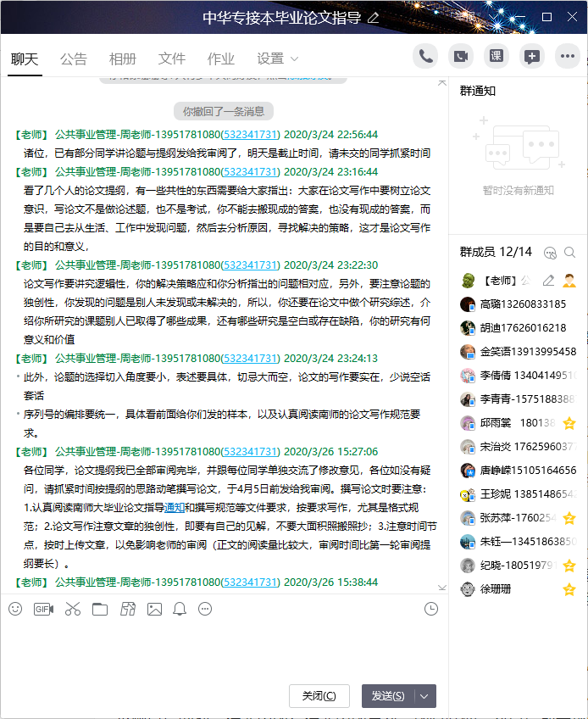Select member 朱钰 in member list
Viewport: 588px width, 719px height.
click(518, 542)
